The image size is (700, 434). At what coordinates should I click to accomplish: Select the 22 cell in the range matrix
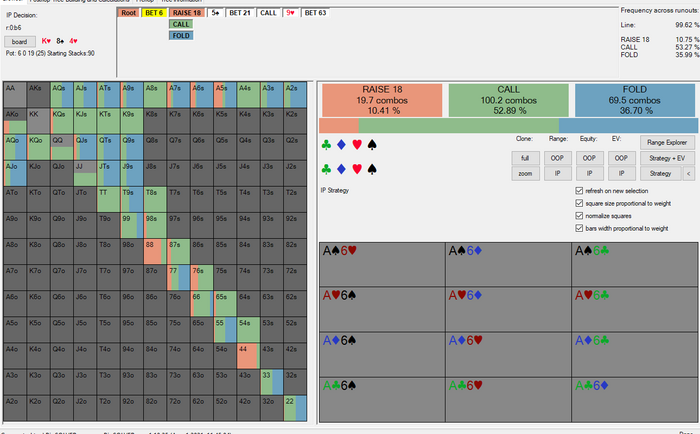pyautogui.click(x=295, y=409)
